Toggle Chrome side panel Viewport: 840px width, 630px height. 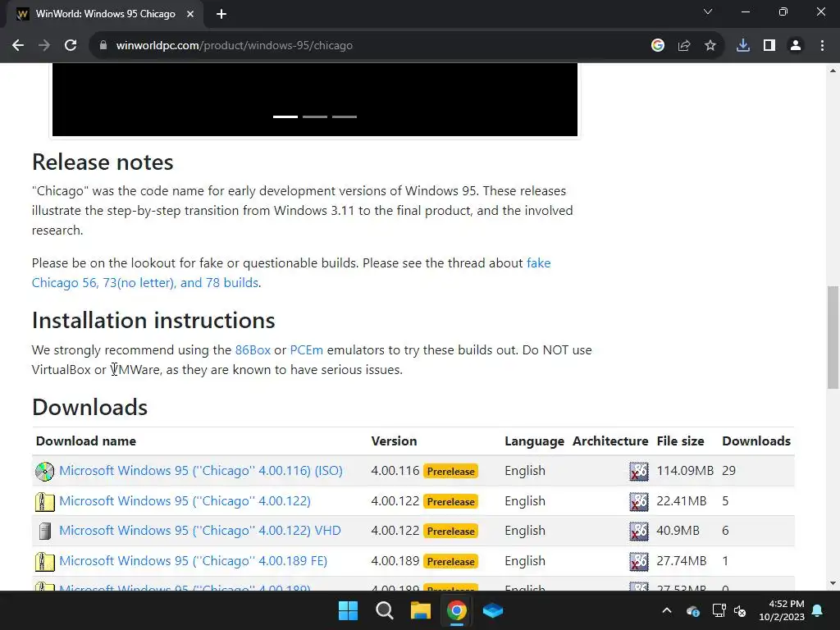tap(769, 46)
